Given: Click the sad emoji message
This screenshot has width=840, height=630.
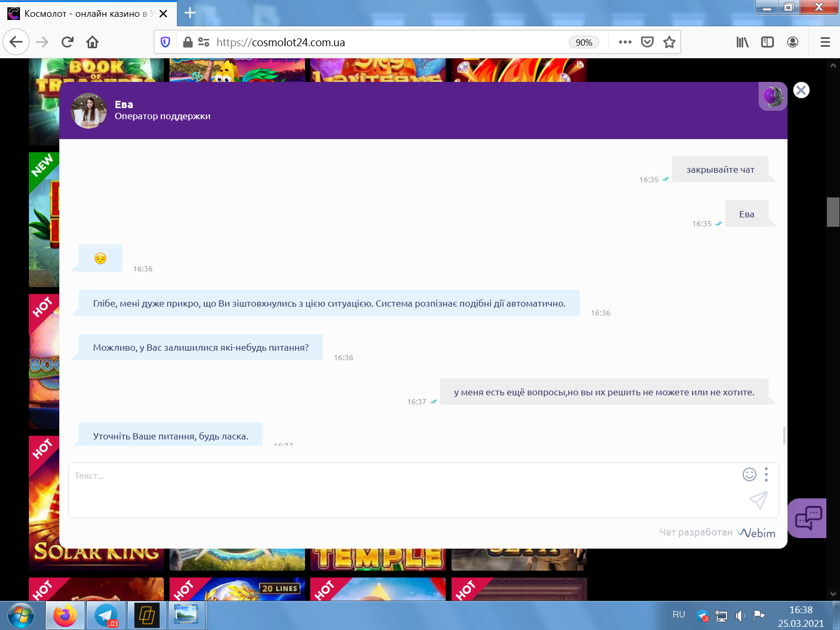Looking at the screenshot, I should [100, 258].
